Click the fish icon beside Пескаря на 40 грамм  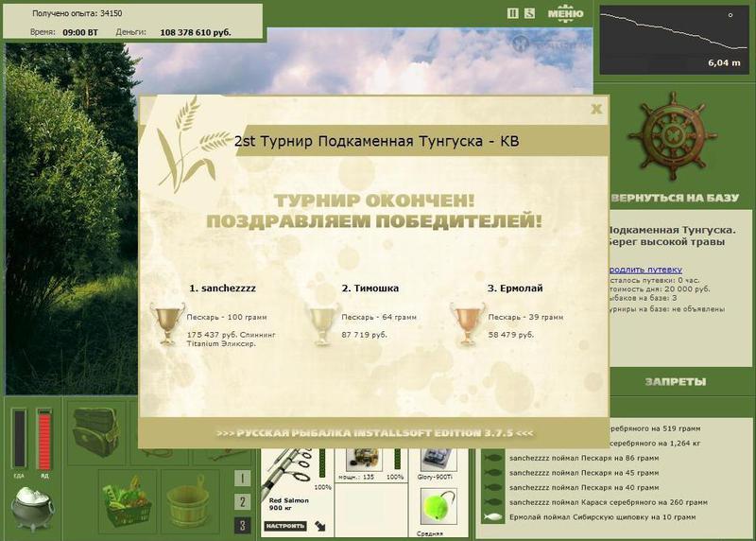tap(492, 487)
